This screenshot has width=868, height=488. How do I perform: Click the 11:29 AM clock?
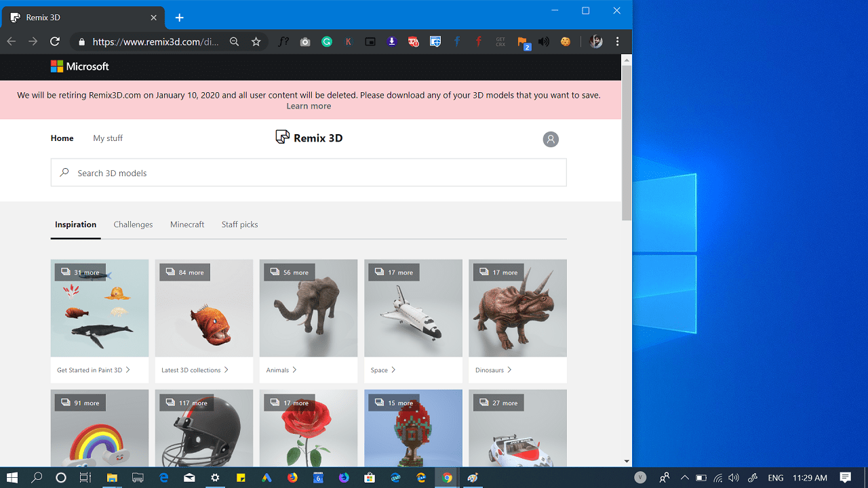click(x=810, y=478)
